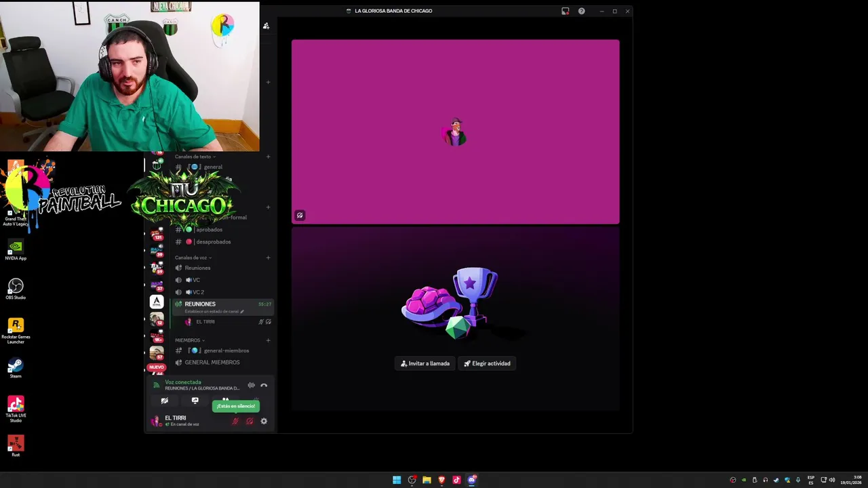Open server icon with 39 badge

(x=157, y=251)
